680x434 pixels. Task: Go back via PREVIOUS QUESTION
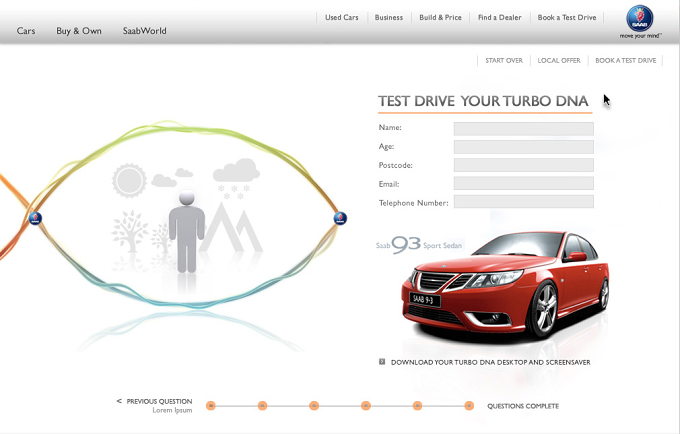coord(159,401)
